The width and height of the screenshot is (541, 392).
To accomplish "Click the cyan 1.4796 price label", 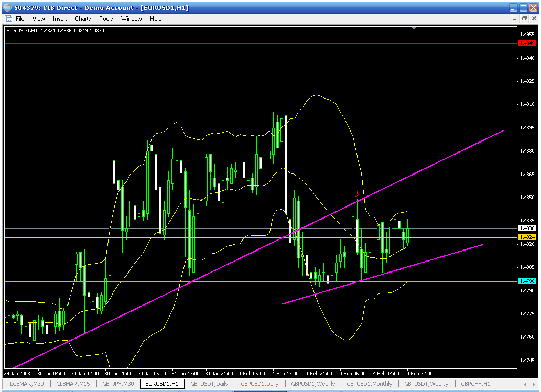I will point(527,281).
